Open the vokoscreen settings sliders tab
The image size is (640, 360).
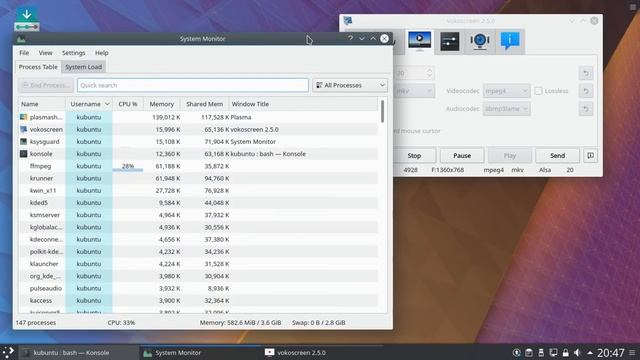[x=449, y=41]
